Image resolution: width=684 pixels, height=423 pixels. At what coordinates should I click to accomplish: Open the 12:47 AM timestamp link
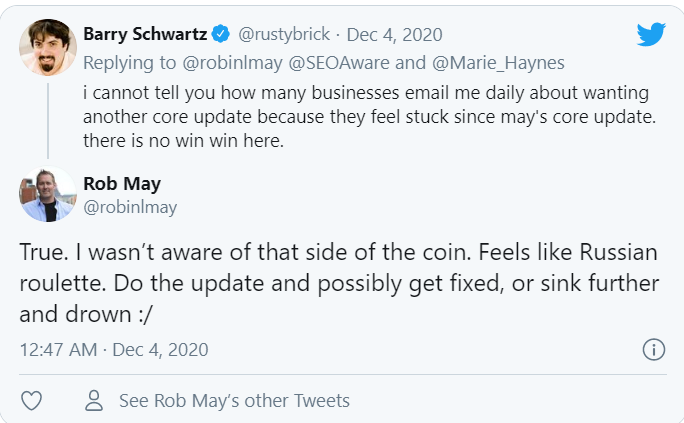pyautogui.click(x=59, y=350)
